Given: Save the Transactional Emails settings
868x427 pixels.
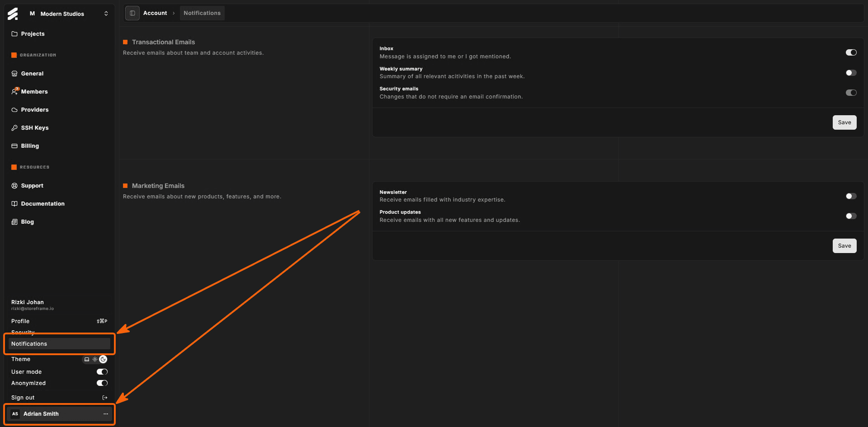Looking at the screenshot, I should pyautogui.click(x=844, y=122).
